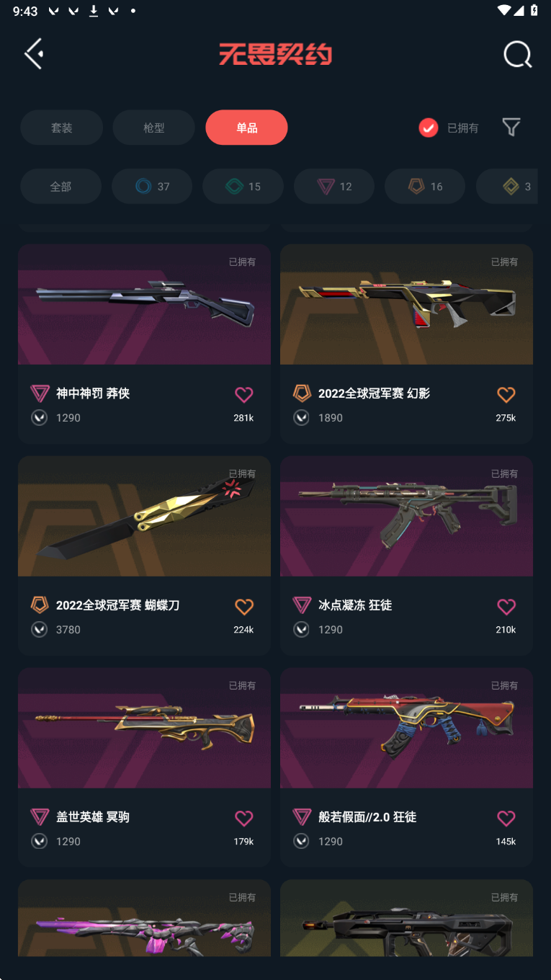Filter by orange tier showing 16
This screenshot has width=551, height=980.
(425, 187)
